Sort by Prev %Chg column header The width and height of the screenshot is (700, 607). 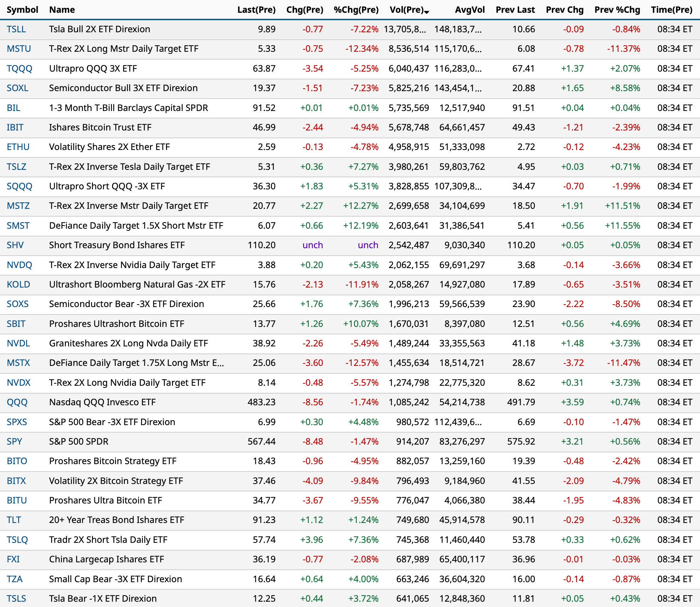[x=617, y=10]
